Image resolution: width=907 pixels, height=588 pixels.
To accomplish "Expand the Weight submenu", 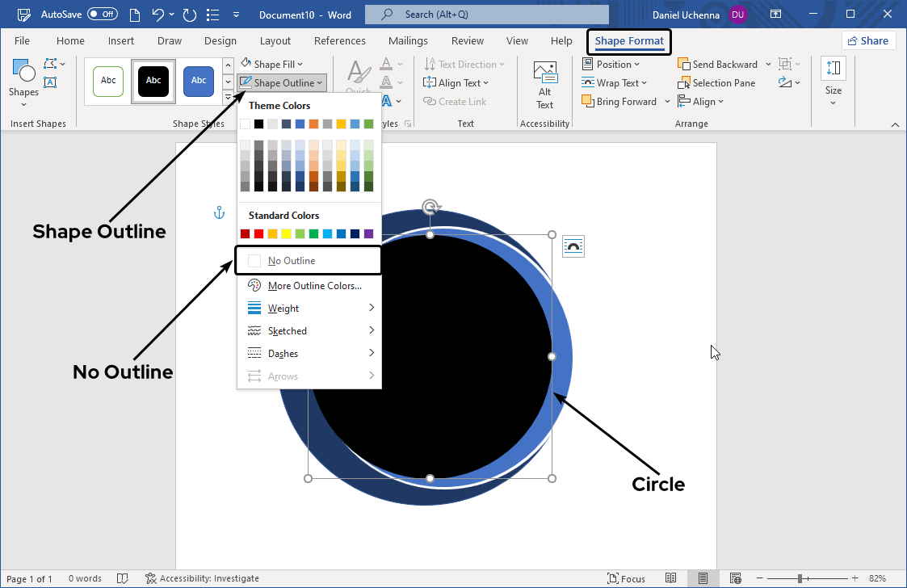I will [x=309, y=308].
